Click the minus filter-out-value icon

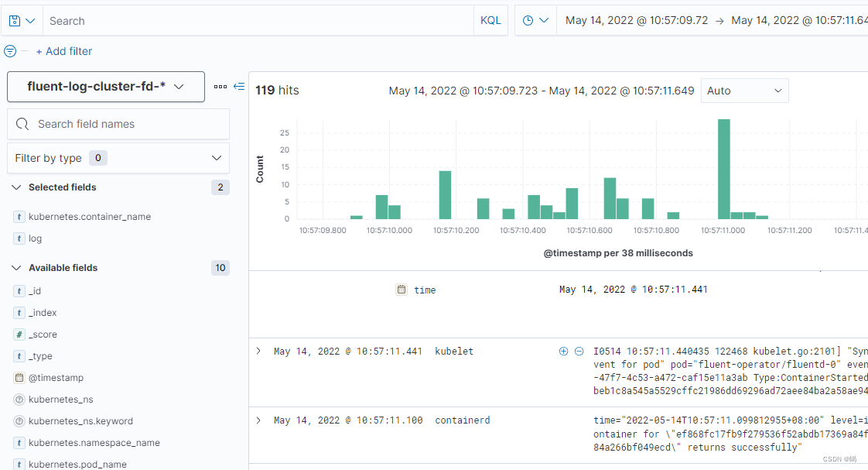tap(579, 352)
